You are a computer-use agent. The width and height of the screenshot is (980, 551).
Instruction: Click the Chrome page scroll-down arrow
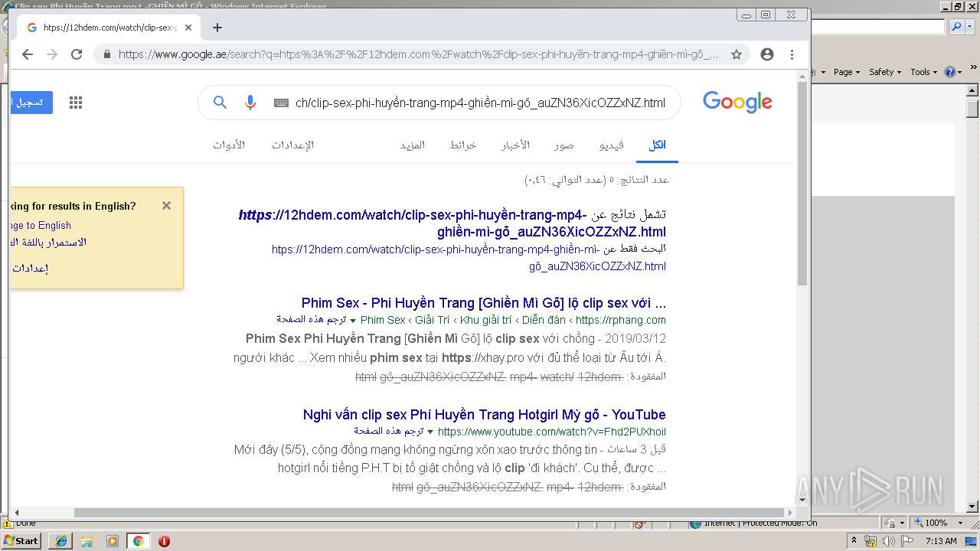pos(802,500)
